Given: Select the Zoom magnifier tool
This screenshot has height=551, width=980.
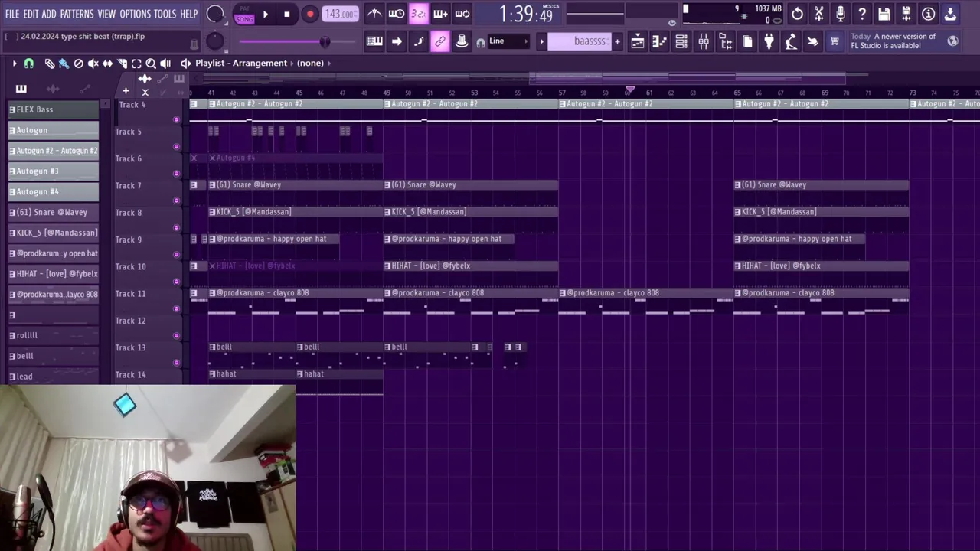Looking at the screenshot, I should point(151,64).
